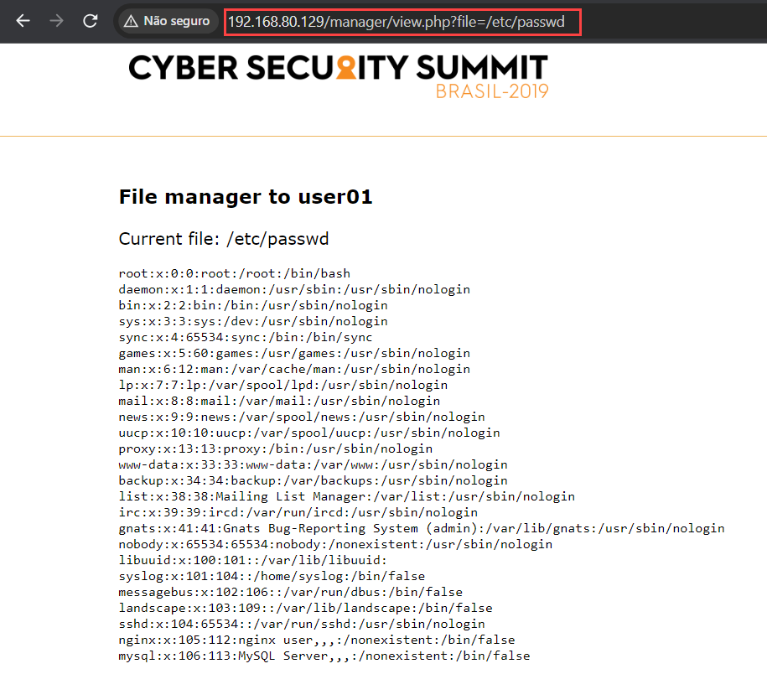
Task: Click the nginx user entry line
Action: click(317, 640)
